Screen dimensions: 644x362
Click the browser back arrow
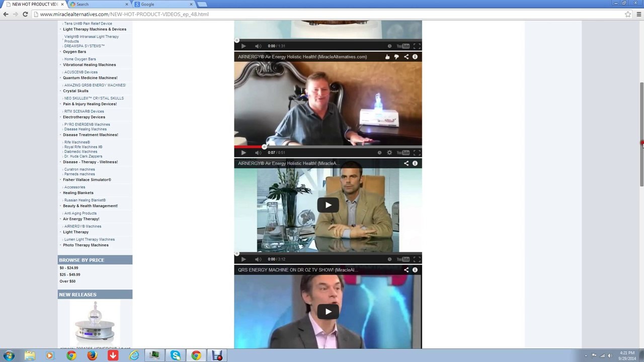point(6,14)
